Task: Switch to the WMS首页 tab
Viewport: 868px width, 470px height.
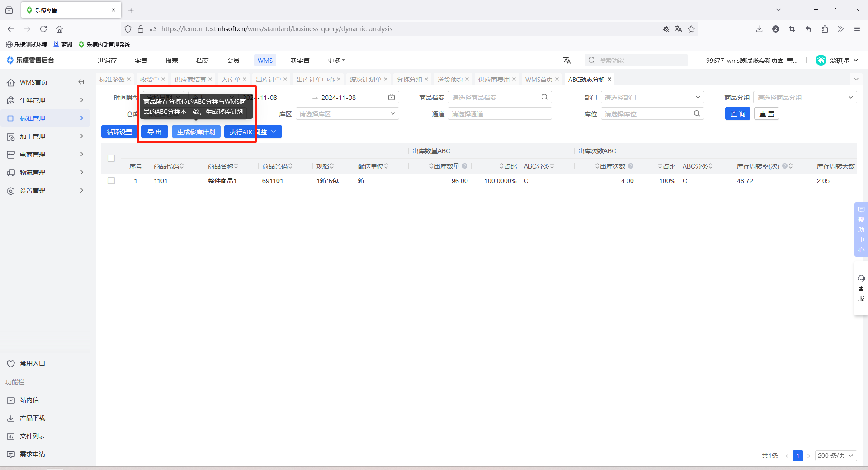Action: coord(539,79)
